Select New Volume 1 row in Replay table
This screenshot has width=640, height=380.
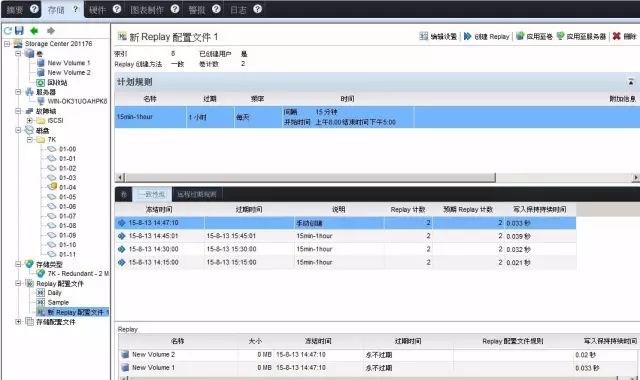[x=378, y=368]
